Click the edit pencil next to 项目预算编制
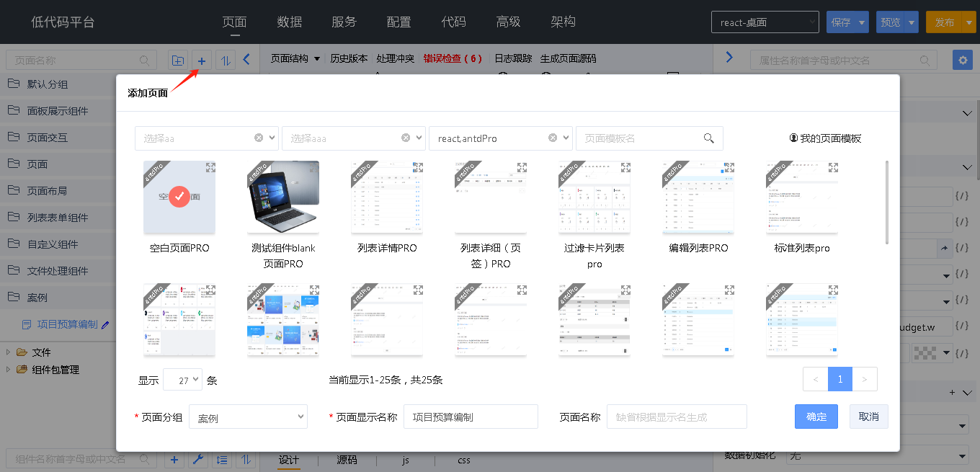The width and height of the screenshot is (980, 472). tap(105, 325)
